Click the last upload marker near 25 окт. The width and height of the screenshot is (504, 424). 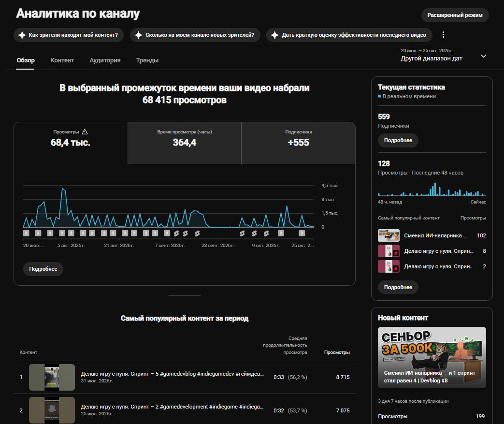(x=302, y=233)
